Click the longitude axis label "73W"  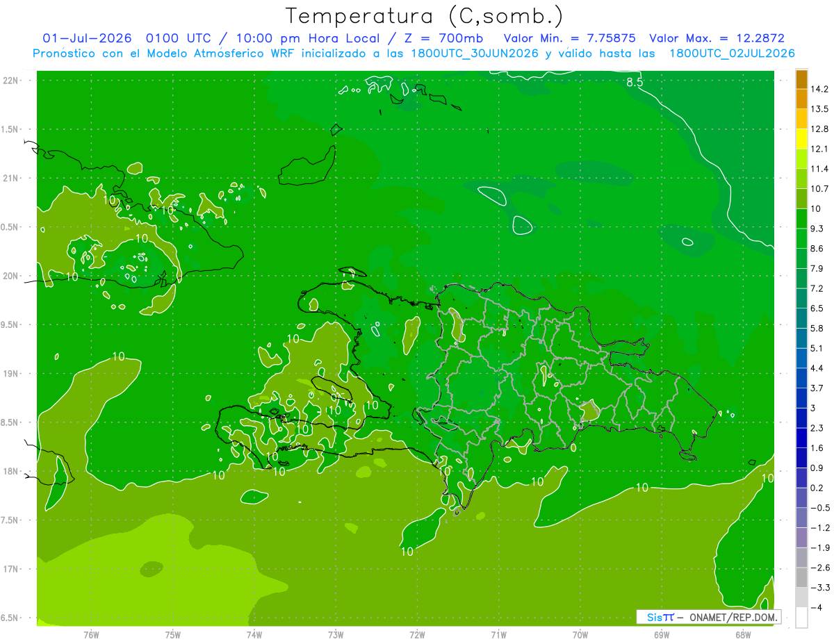click(x=336, y=634)
